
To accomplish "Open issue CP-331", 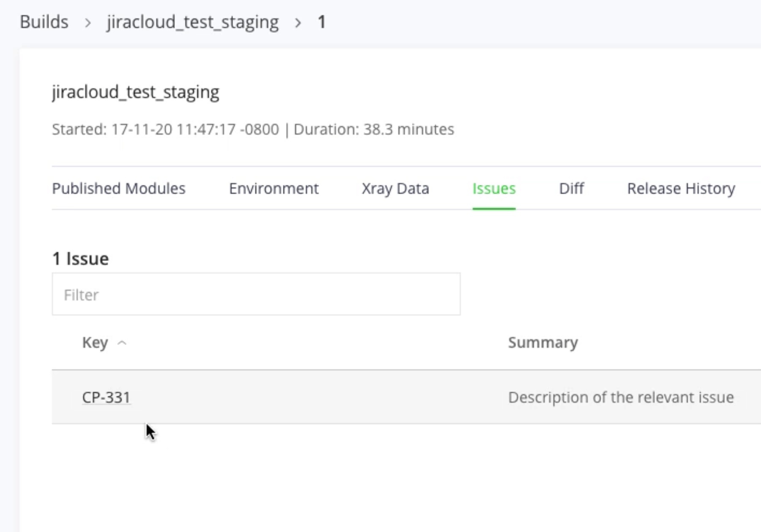I will pos(106,397).
